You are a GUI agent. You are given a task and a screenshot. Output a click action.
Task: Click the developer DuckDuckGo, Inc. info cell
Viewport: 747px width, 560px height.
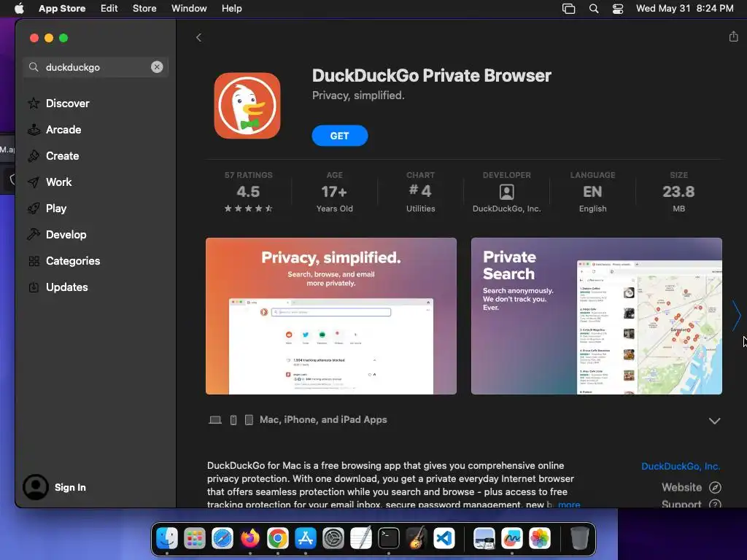[506, 192]
